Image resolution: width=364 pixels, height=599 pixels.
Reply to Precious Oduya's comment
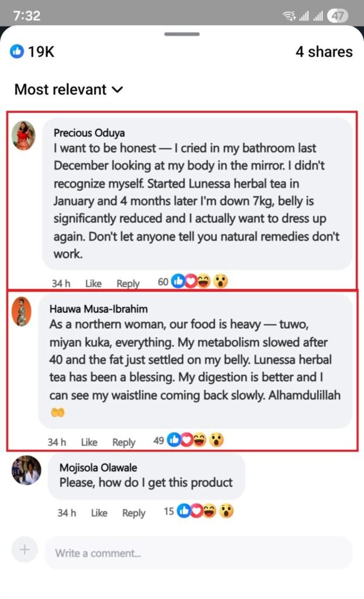(x=128, y=284)
